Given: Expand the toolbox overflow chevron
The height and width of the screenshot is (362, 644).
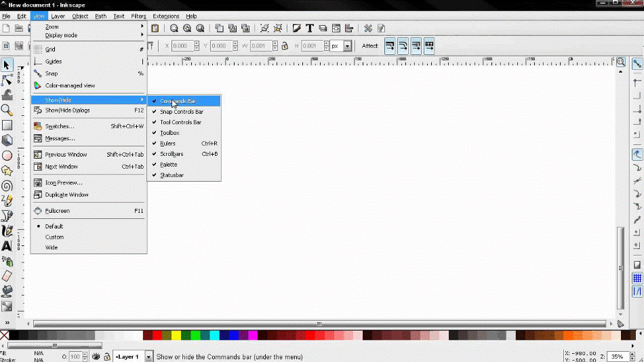Looking at the screenshot, I should point(7,323).
